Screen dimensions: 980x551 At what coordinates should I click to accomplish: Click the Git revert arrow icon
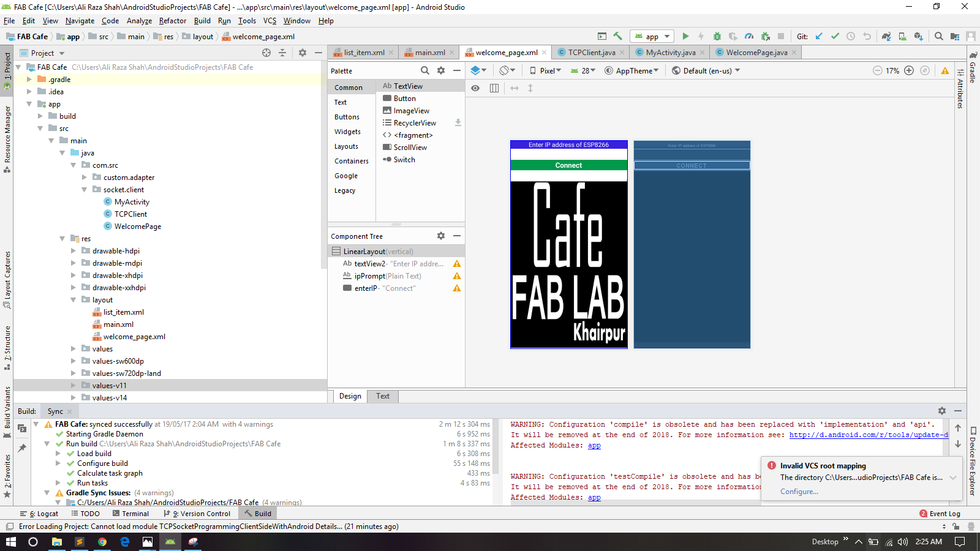tap(867, 36)
